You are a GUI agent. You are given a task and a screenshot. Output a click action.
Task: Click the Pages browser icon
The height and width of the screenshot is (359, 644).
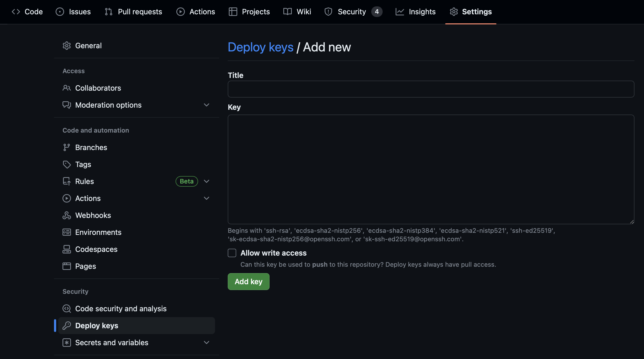(x=66, y=266)
